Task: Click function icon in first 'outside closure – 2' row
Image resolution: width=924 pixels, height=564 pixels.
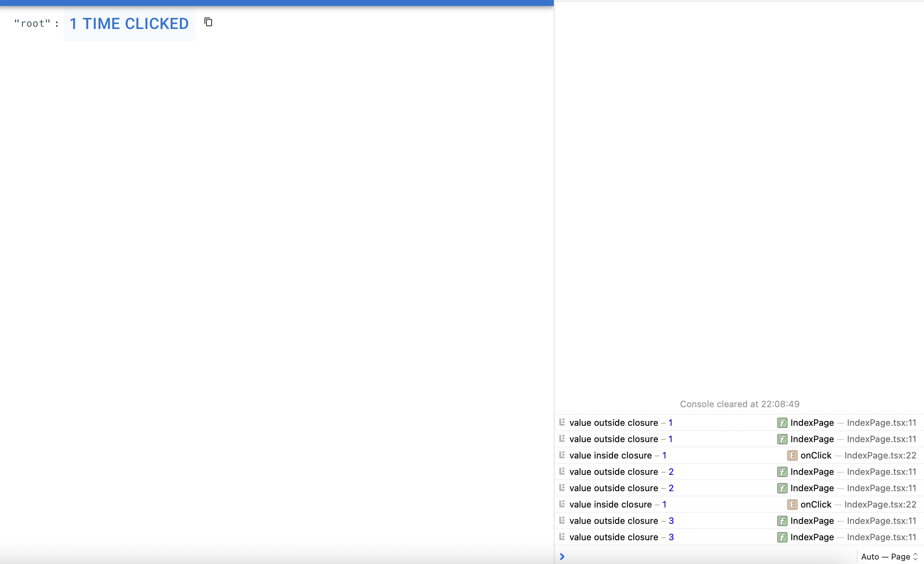Action: [782, 472]
